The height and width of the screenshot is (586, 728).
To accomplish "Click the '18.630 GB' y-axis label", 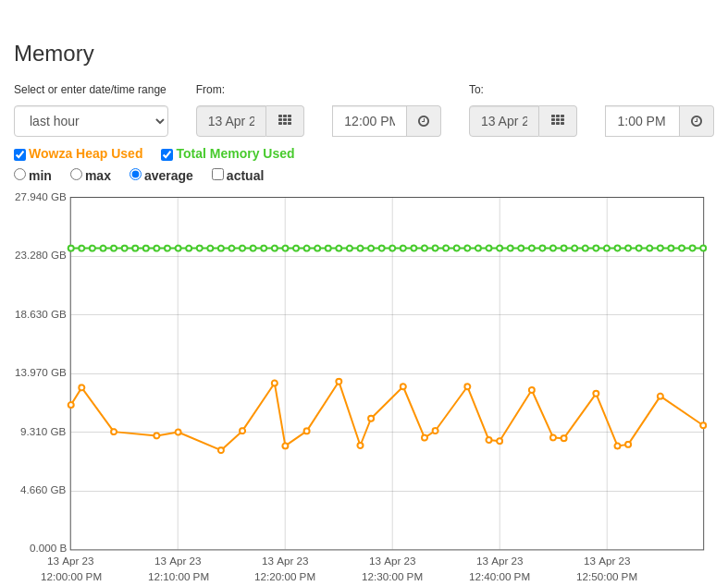I will point(41,314).
